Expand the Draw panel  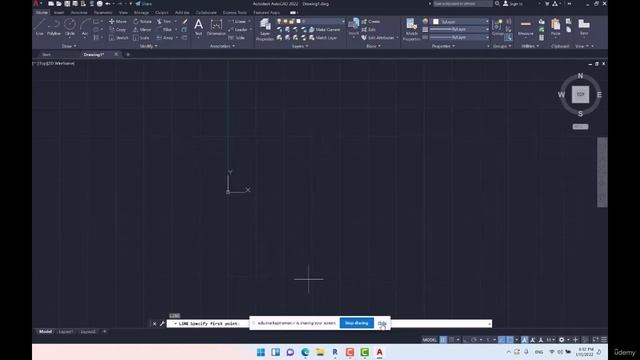[x=69, y=46]
